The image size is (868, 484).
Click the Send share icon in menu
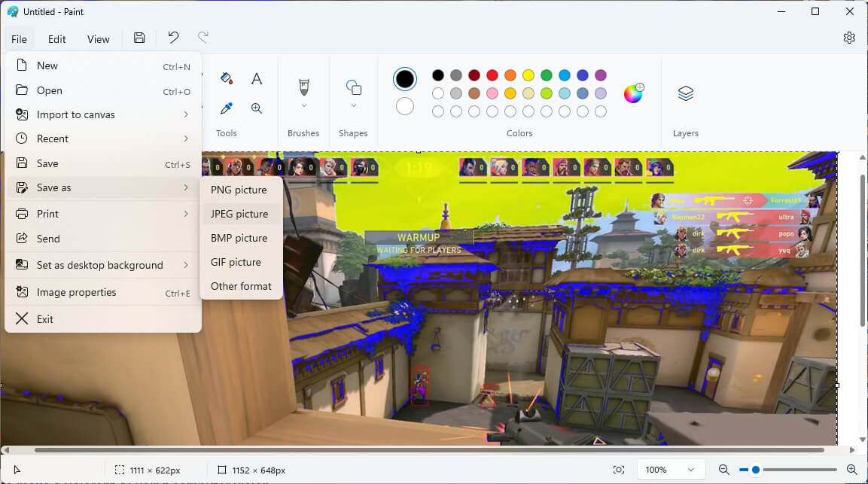22,238
